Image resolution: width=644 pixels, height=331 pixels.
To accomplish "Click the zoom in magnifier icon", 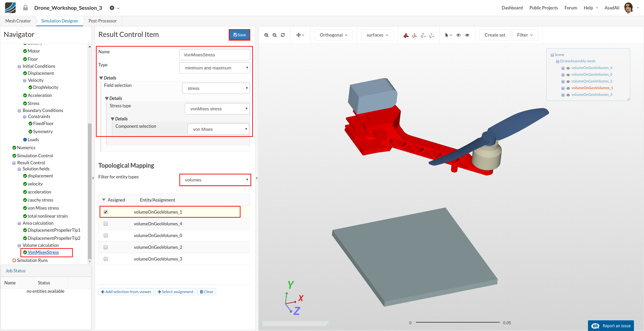I will tap(266, 35).
